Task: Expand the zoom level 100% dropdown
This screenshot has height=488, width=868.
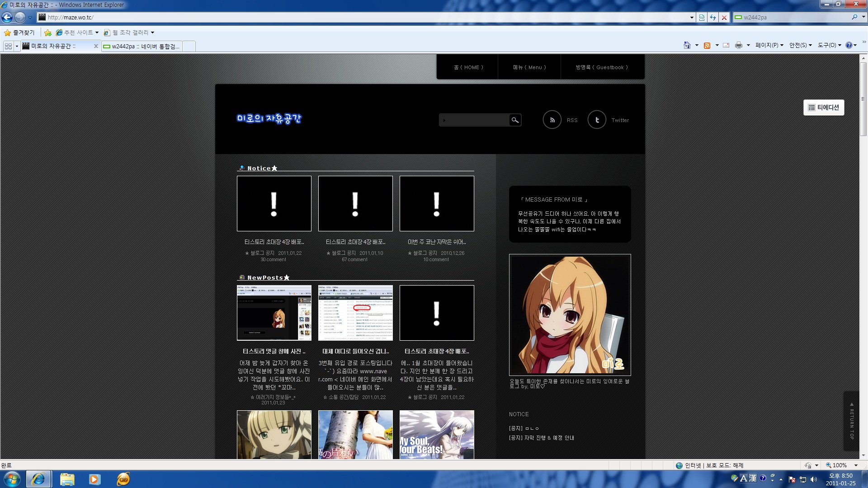Action: click(x=856, y=465)
